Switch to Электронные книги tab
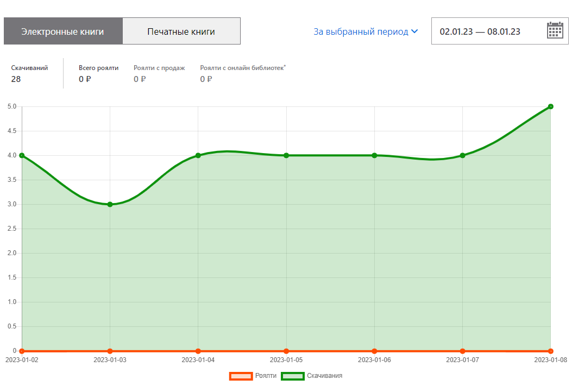 tap(62, 31)
